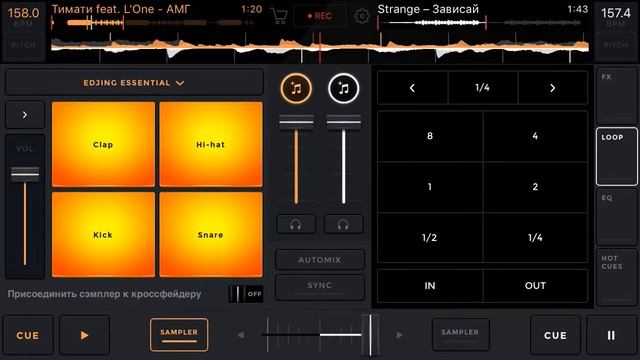Set a 1 beat loop
The width and height of the screenshot is (640, 360).
coord(430,187)
